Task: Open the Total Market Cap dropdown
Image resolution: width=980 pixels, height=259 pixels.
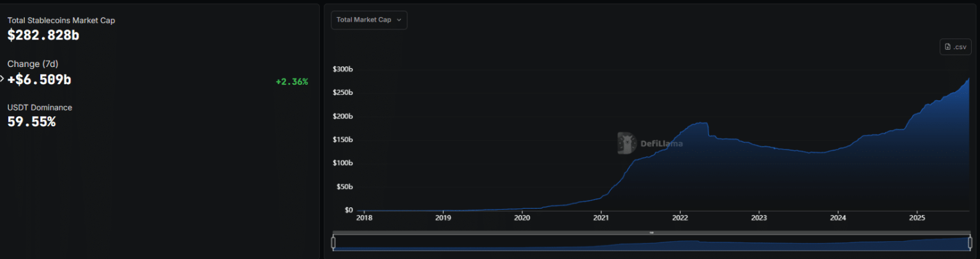Action: [369, 20]
